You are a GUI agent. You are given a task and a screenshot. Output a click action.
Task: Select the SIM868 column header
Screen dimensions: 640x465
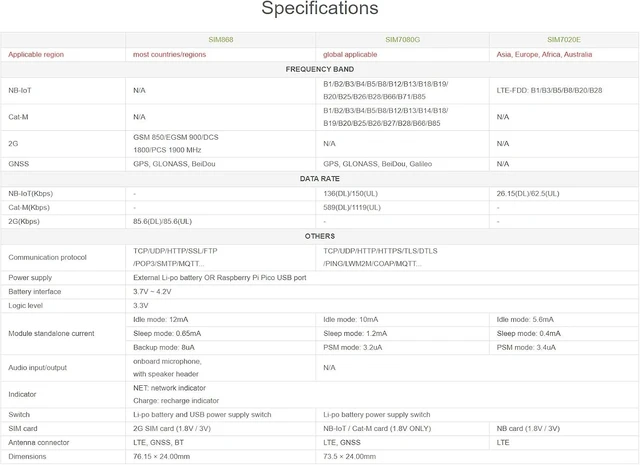pos(221,40)
